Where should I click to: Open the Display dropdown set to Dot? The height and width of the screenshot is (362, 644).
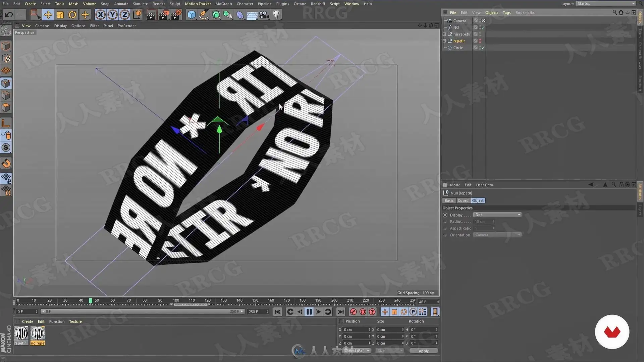pyautogui.click(x=497, y=215)
